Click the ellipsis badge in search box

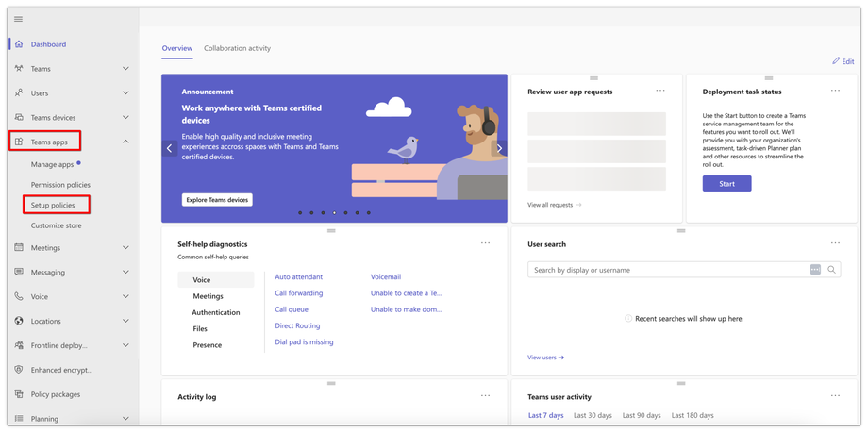pyautogui.click(x=815, y=270)
